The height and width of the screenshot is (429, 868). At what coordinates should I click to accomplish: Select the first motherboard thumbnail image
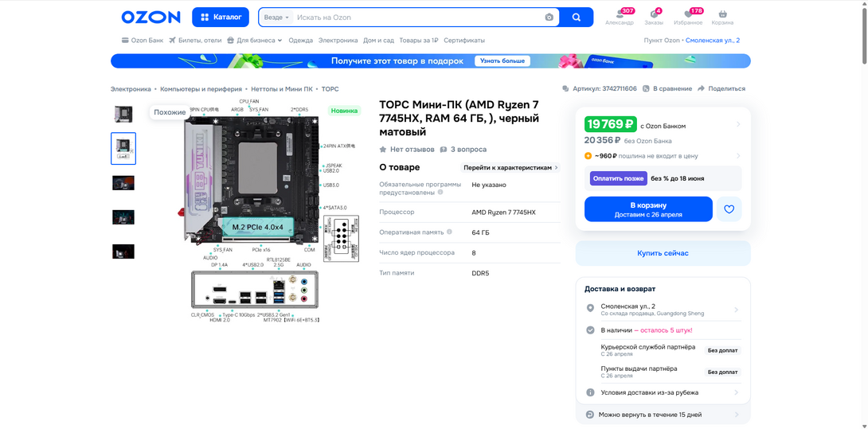[x=123, y=114]
